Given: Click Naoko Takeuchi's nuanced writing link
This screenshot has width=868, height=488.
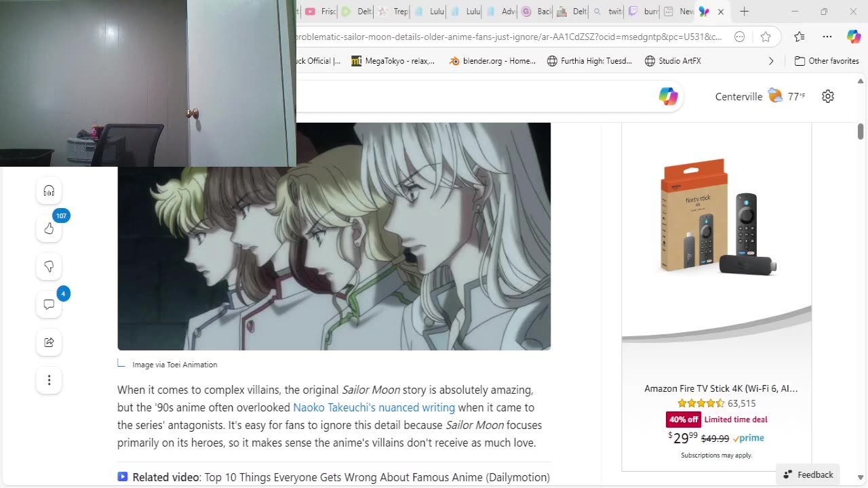Looking at the screenshot, I should point(374,407).
